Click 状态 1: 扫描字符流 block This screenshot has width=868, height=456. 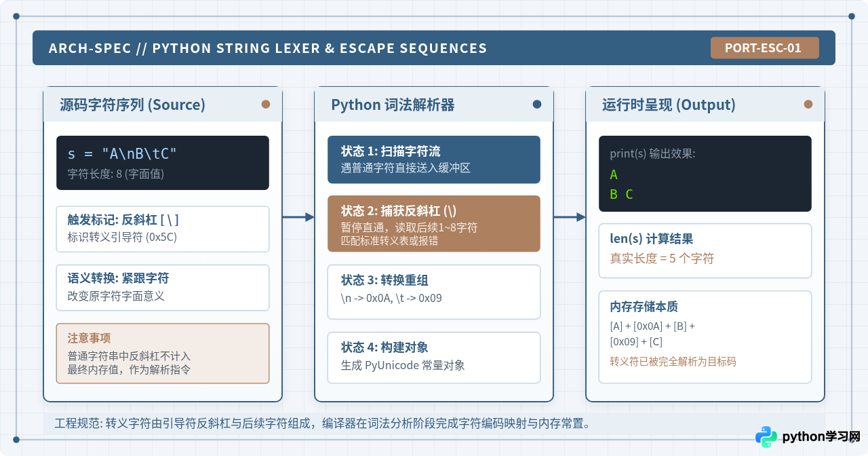(x=434, y=159)
